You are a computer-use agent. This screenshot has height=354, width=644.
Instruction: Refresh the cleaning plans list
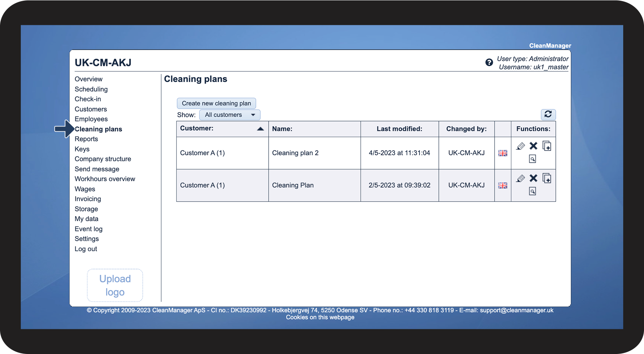pos(548,114)
